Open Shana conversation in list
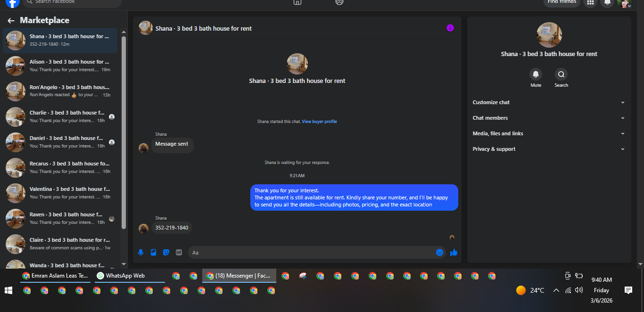 tap(60, 40)
